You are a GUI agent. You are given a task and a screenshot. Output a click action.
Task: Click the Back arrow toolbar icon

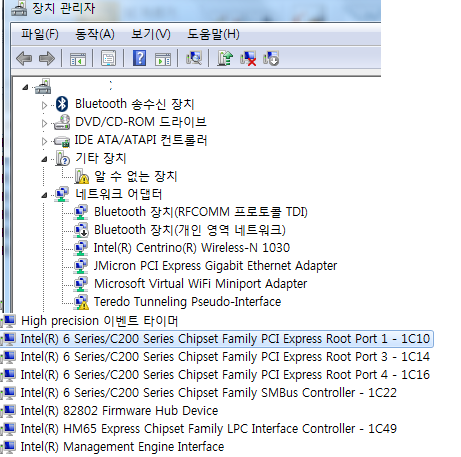[24, 59]
